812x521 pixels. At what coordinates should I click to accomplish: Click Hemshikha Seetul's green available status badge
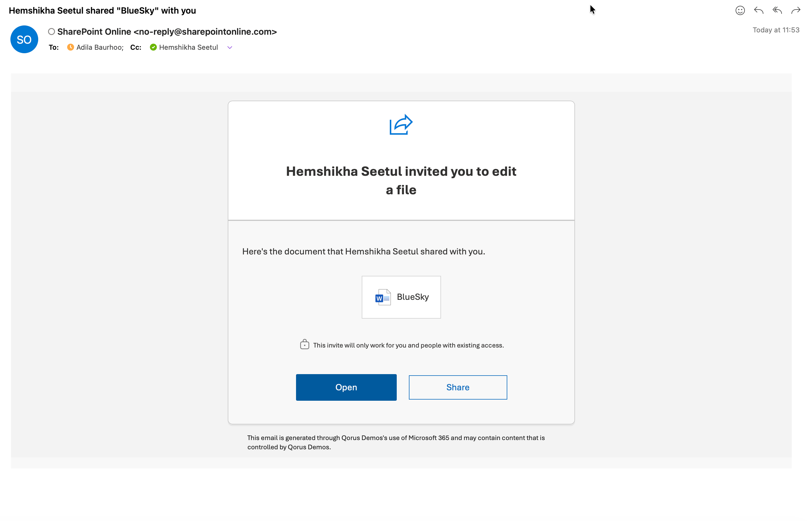point(153,47)
